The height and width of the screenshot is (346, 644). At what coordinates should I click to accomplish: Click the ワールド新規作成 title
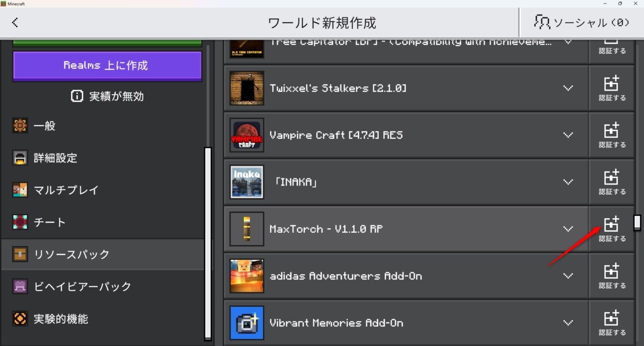coord(322,23)
